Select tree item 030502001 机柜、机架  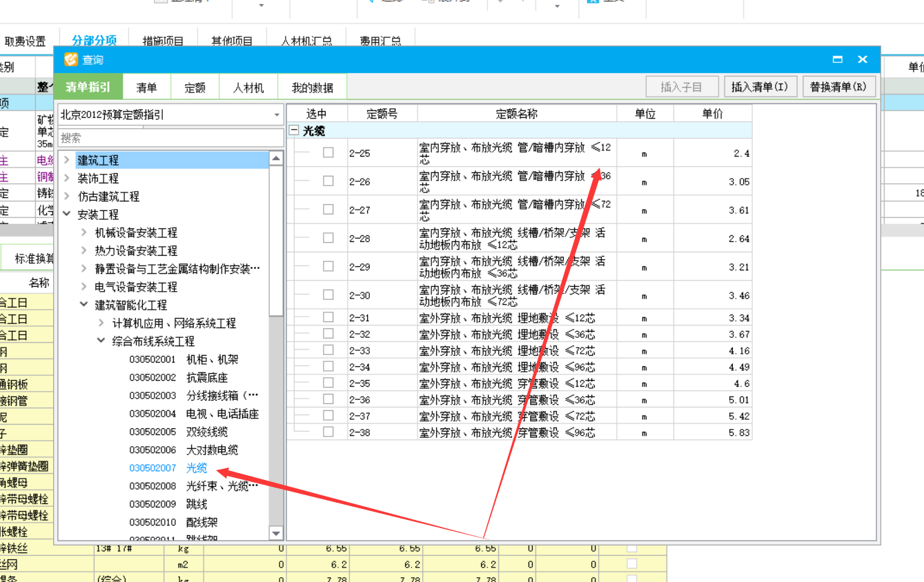pos(184,359)
